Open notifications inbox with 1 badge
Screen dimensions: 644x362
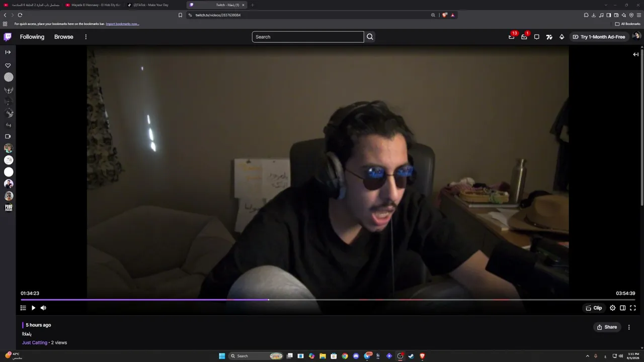(x=524, y=37)
